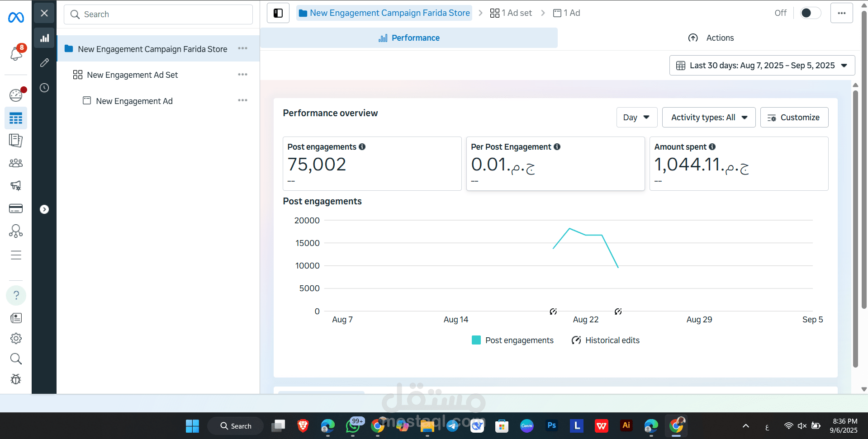Viewport: 868px width, 439px height.
Task: Select the New Engagement Ad Set item
Action: (132, 75)
